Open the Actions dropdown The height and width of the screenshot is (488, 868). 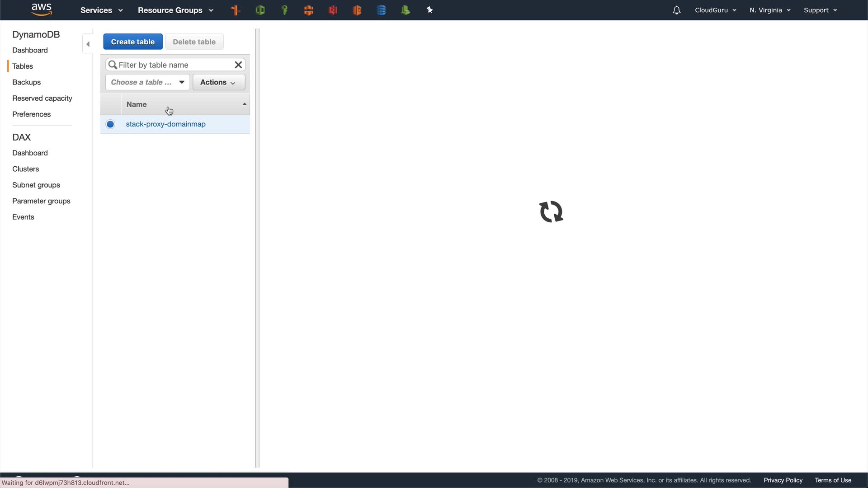(x=218, y=82)
